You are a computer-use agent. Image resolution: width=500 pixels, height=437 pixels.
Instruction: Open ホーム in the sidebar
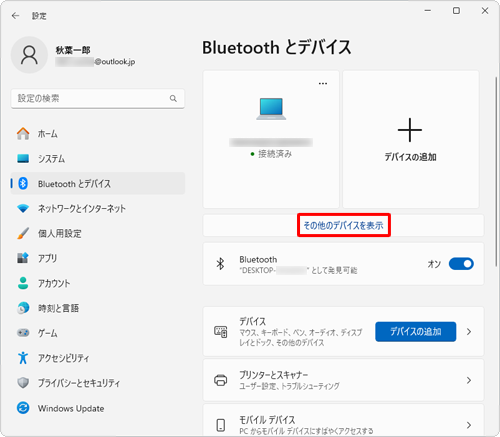point(98,134)
